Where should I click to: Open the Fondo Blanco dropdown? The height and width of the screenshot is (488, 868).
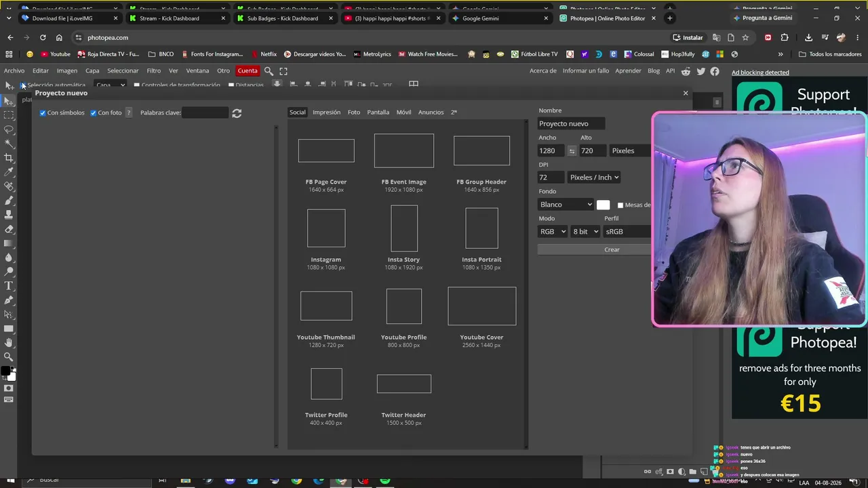click(566, 205)
